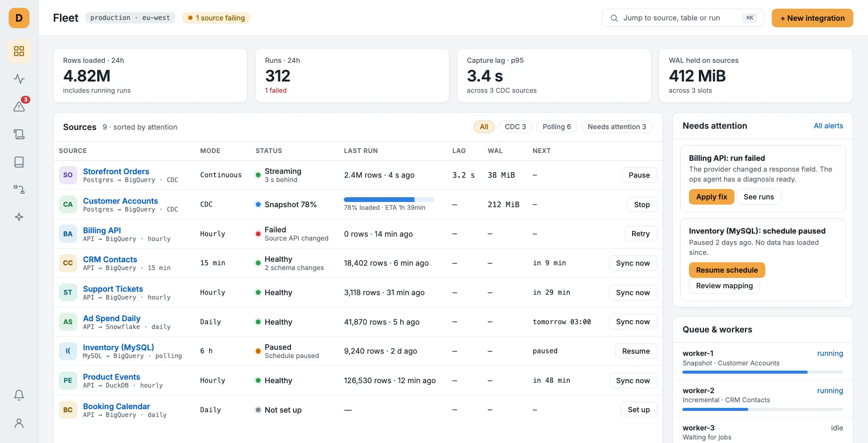Open the book docs icon in sidebar
The width and height of the screenshot is (868, 443).
point(19,162)
